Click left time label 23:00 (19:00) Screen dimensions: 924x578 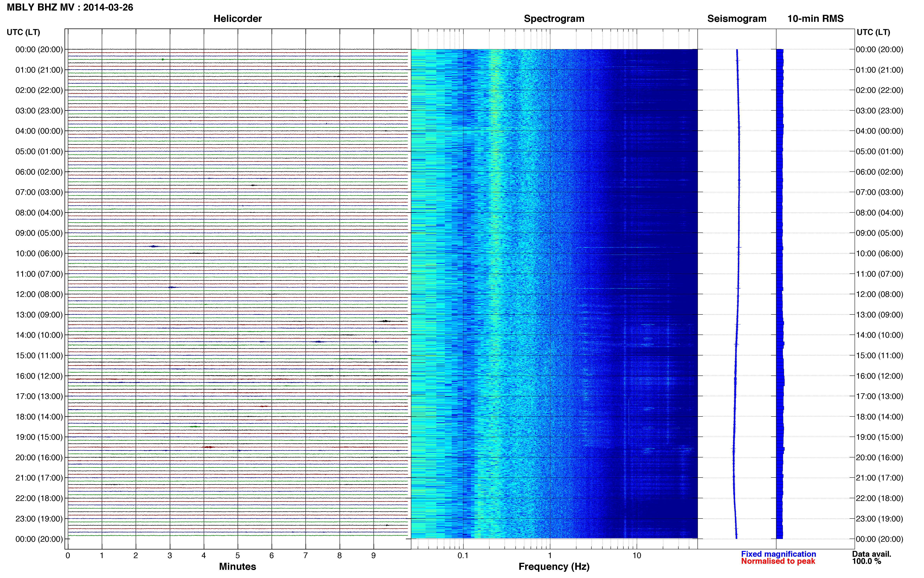coord(39,519)
